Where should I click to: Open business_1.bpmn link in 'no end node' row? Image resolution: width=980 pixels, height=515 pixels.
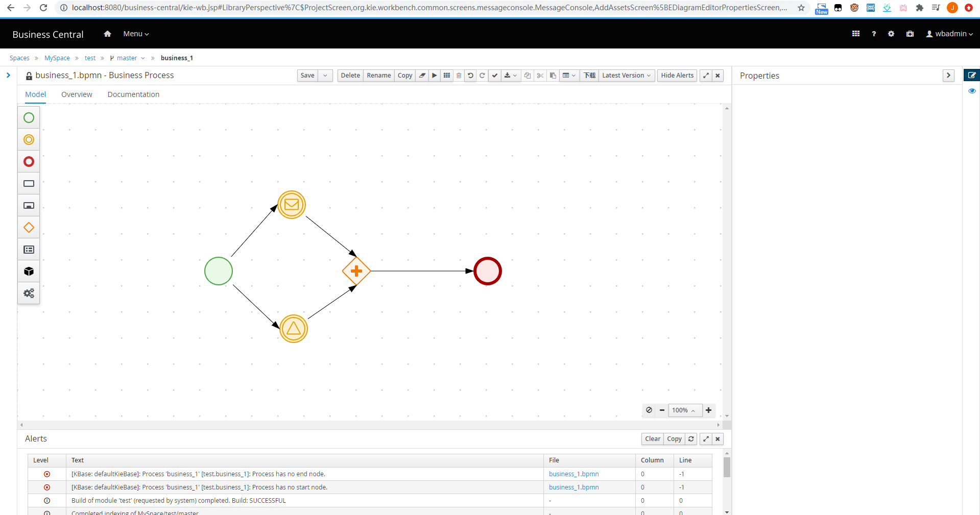pyautogui.click(x=573, y=474)
